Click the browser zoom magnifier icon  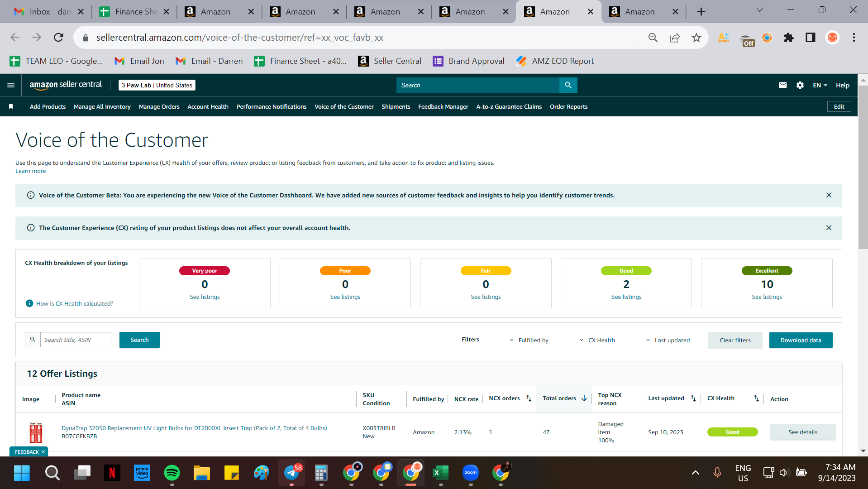click(x=653, y=38)
